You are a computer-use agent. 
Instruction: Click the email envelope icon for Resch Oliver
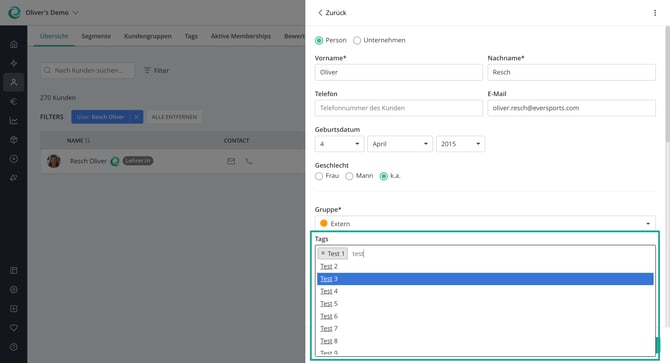[231, 161]
